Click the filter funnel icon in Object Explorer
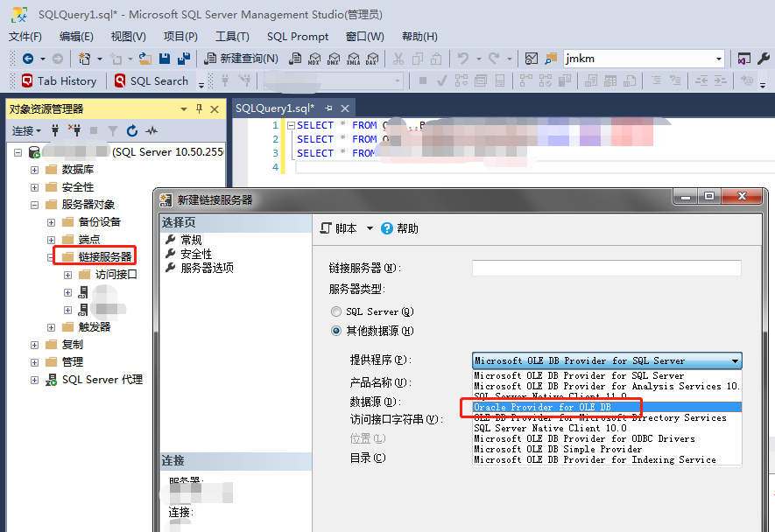The width and height of the screenshot is (775, 532). [113, 131]
